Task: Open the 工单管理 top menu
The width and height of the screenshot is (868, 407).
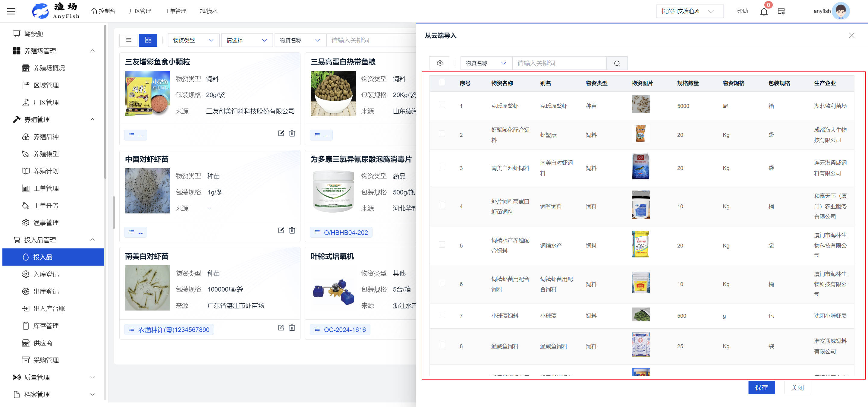Action: (175, 11)
